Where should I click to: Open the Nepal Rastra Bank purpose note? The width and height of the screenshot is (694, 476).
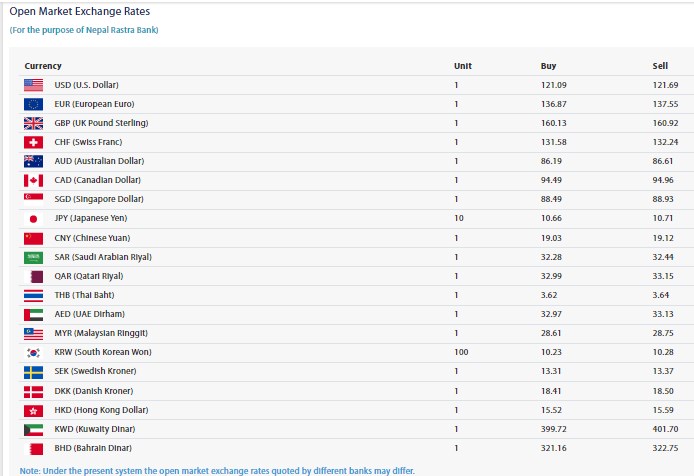coord(84,30)
